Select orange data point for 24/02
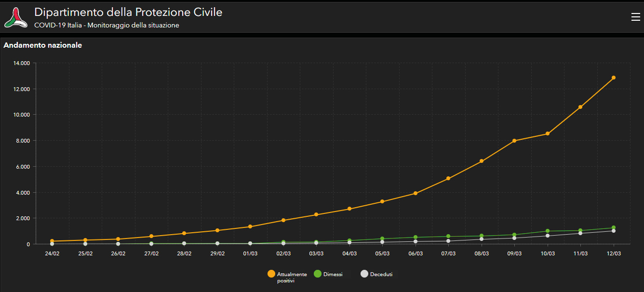Viewport: 644px width, 292px height. (52, 241)
